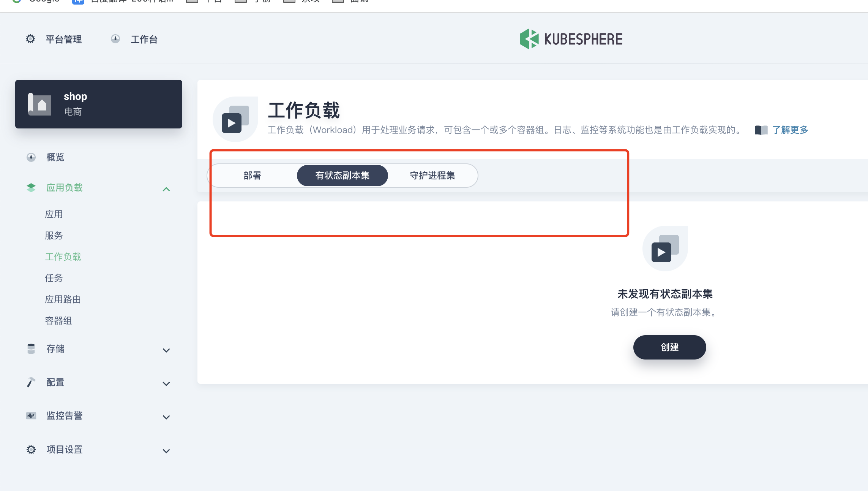
Task: Select the 有状态副本集 tab
Action: 342,176
